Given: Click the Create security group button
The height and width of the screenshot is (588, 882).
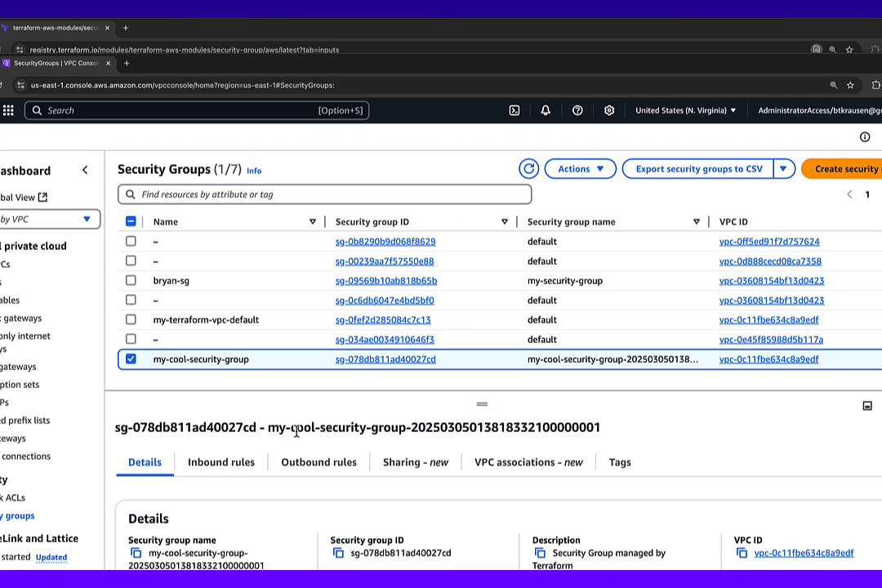Looking at the screenshot, I should (842, 169).
